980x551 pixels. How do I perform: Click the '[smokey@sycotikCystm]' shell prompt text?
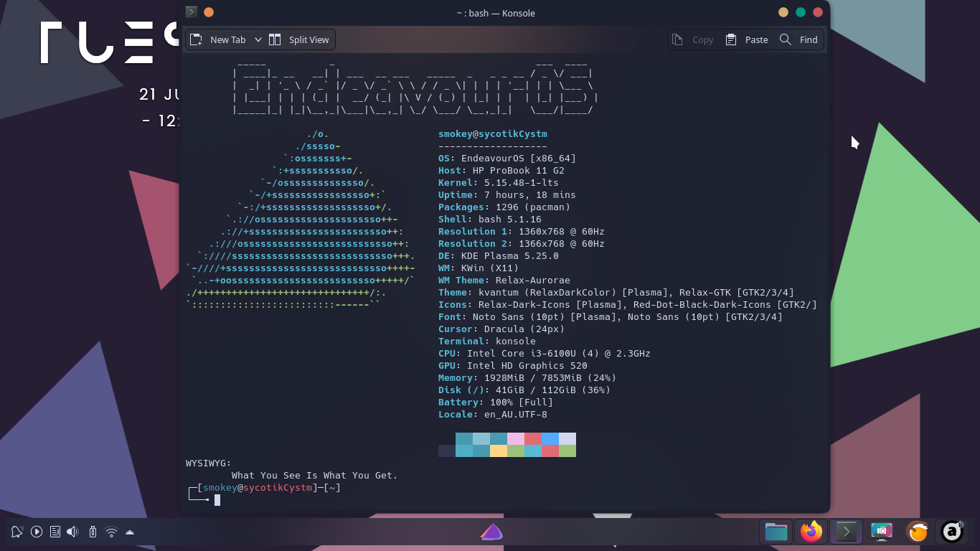coord(258,488)
